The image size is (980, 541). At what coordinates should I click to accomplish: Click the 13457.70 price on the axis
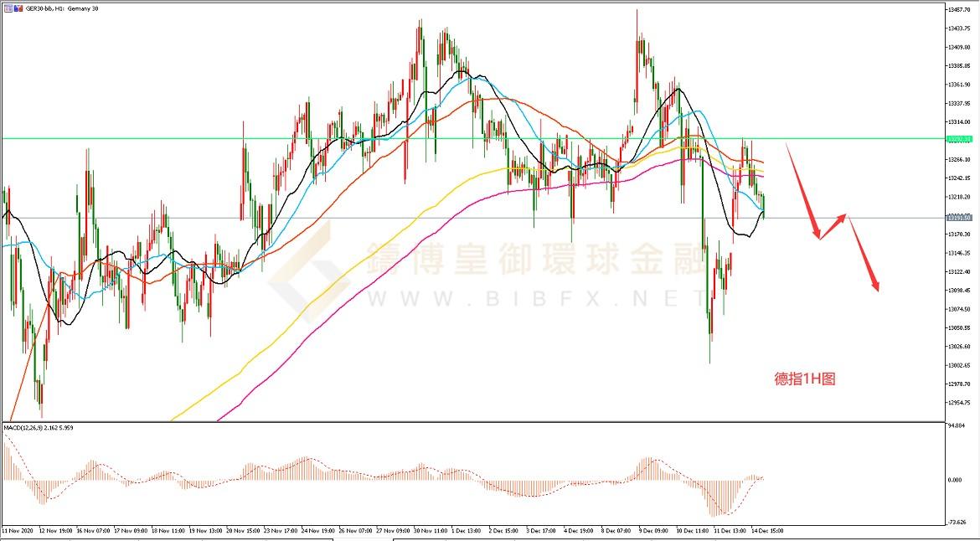pos(958,9)
